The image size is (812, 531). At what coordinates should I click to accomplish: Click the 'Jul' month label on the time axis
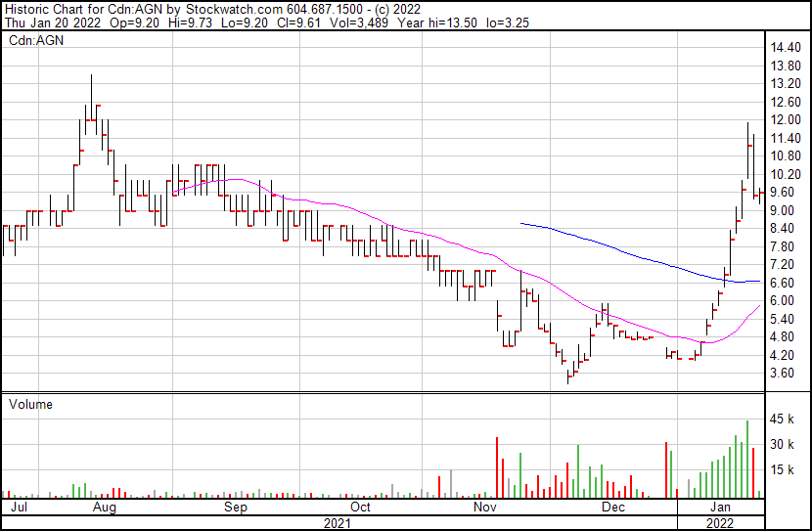[x=20, y=507]
